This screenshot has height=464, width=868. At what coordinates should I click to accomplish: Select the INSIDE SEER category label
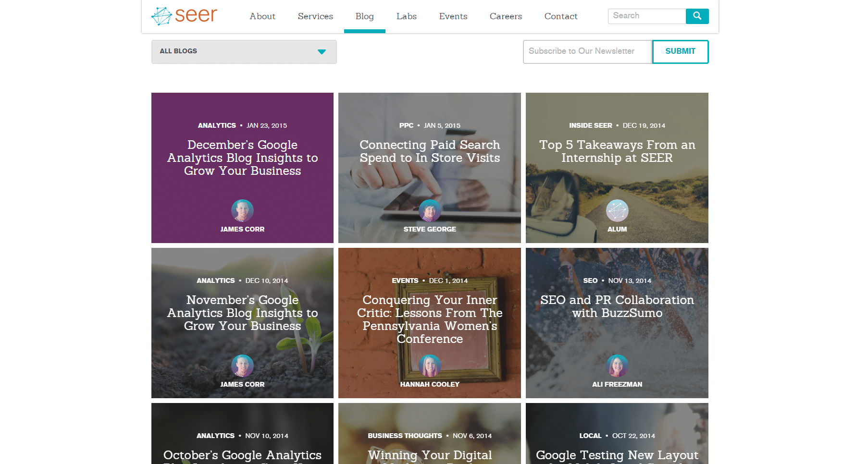point(591,125)
